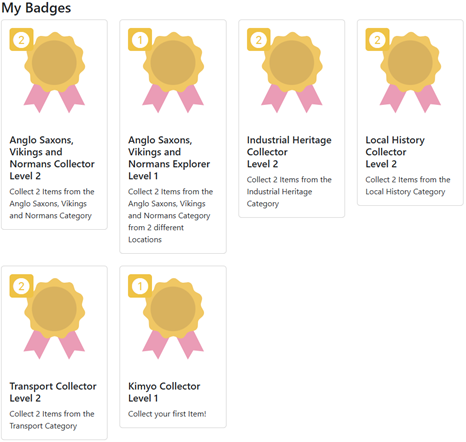The height and width of the screenshot is (442, 466).
Task: Click the My Badges heading
Action: pos(36,8)
